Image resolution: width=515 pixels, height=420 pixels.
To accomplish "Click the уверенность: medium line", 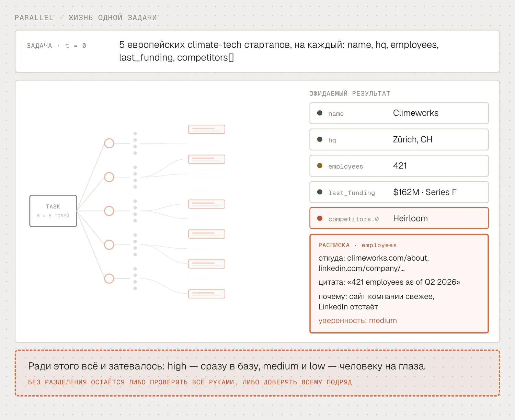I will pyautogui.click(x=357, y=320).
